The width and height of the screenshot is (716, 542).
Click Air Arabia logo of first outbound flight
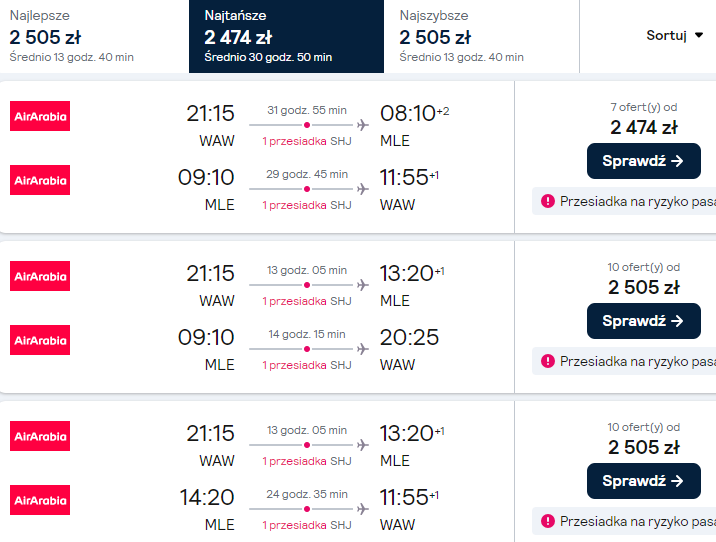pos(40,116)
